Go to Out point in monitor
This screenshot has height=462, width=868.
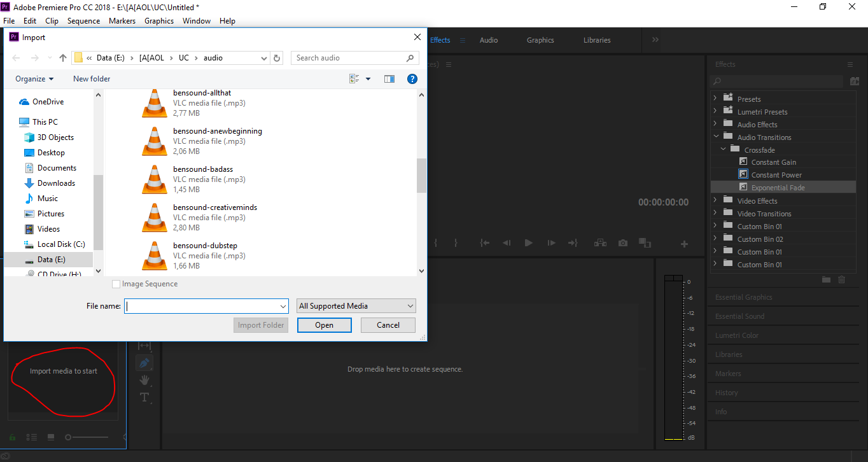573,243
